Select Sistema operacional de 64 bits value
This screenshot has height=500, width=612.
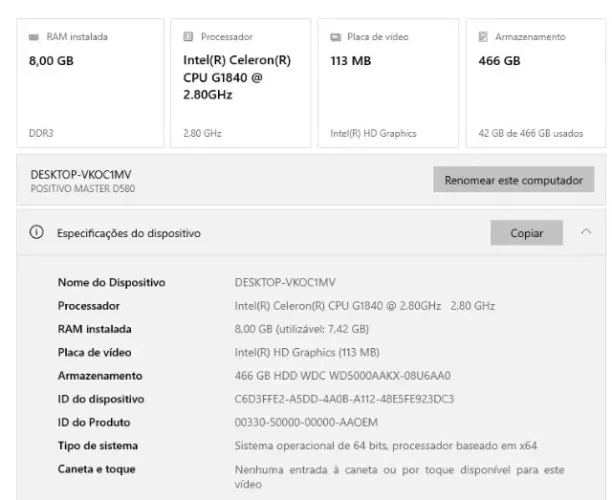[x=386, y=446]
